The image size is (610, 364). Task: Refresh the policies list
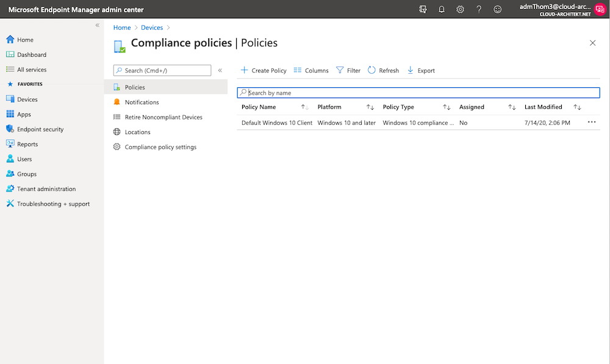384,70
